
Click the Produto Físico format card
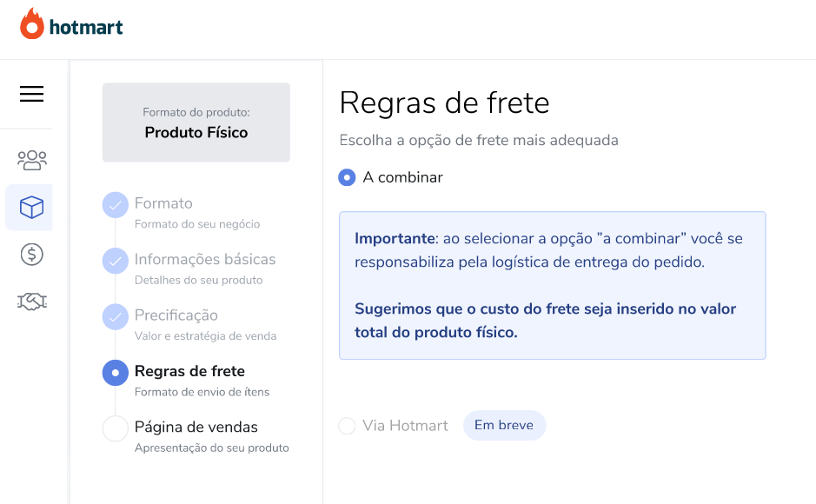196,123
